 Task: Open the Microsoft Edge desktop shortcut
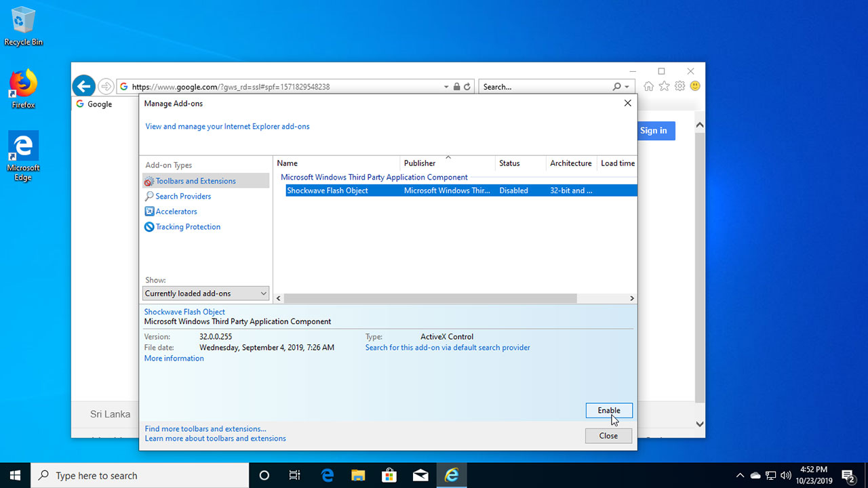tap(23, 156)
